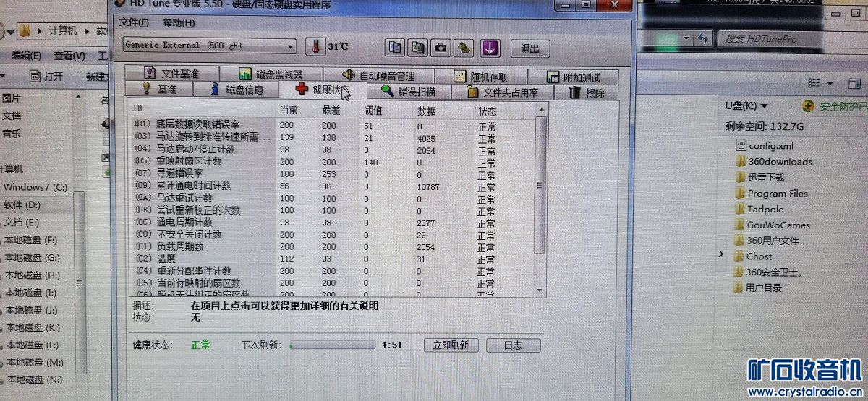Click the 日志 button
The width and height of the screenshot is (868, 401).
coord(512,346)
